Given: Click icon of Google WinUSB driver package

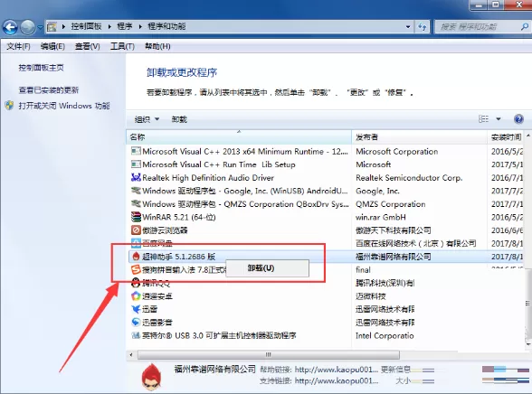Looking at the screenshot, I should click(136, 191).
